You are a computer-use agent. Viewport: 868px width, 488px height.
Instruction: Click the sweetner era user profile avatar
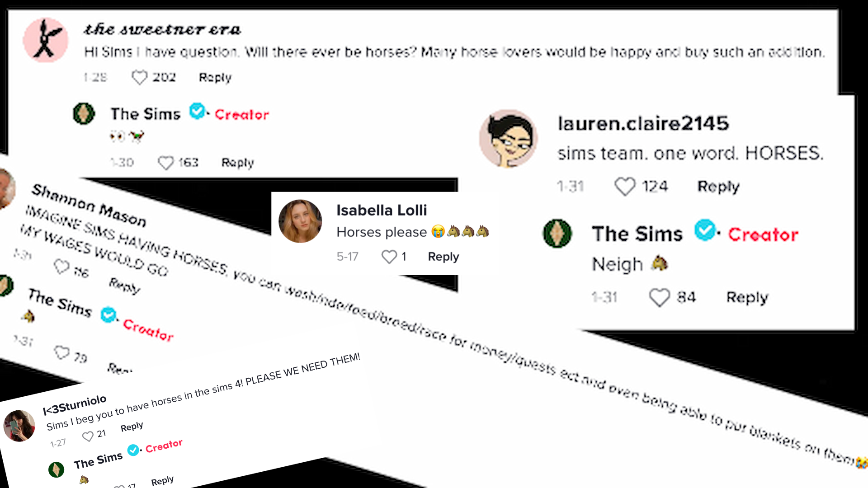[45, 39]
